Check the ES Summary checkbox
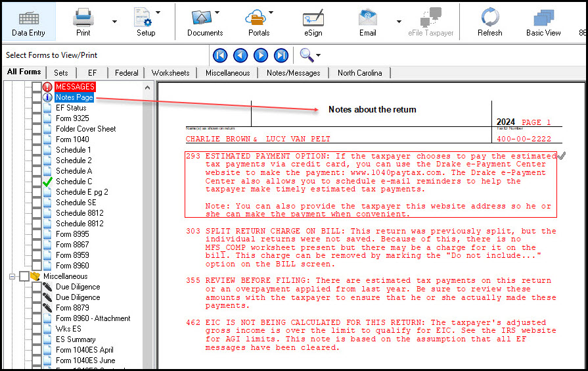This screenshot has width=588, height=371. click(x=36, y=339)
